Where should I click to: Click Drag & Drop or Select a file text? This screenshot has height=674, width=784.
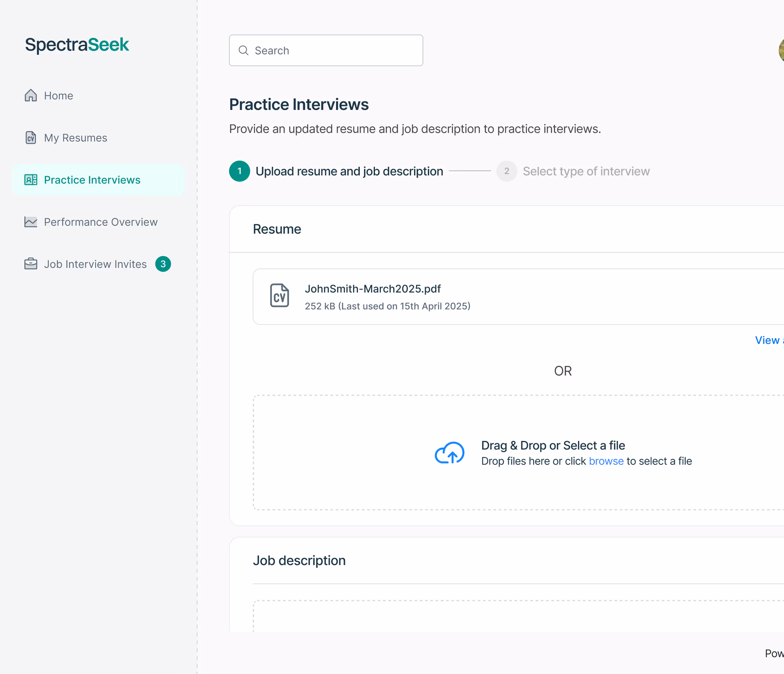pyautogui.click(x=553, y=445)
